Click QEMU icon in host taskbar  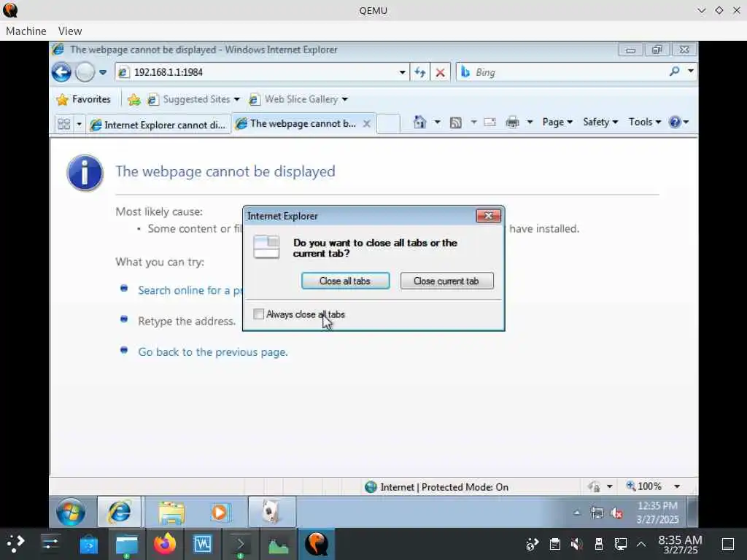(x=316, y=544)
